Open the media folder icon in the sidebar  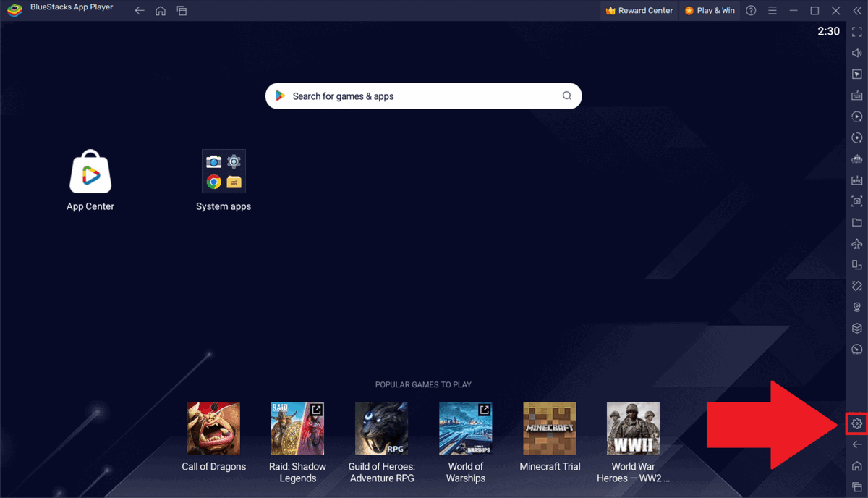tap(857, 222)
